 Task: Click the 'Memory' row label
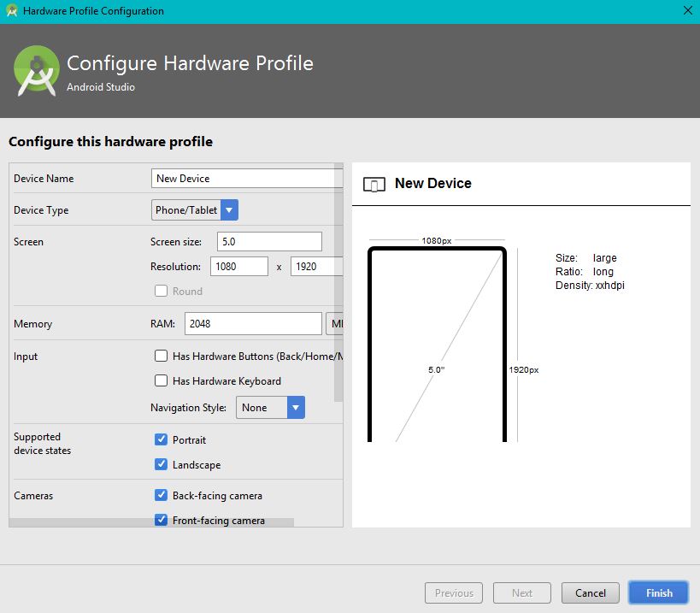(x=33, y=324)
